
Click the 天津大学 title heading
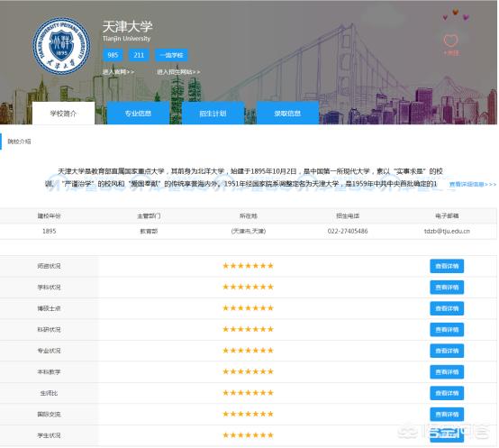tap(128, 26)
